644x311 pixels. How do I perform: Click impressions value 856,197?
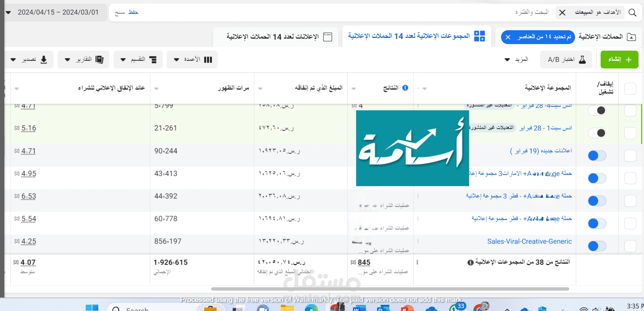tap(168, 241)
